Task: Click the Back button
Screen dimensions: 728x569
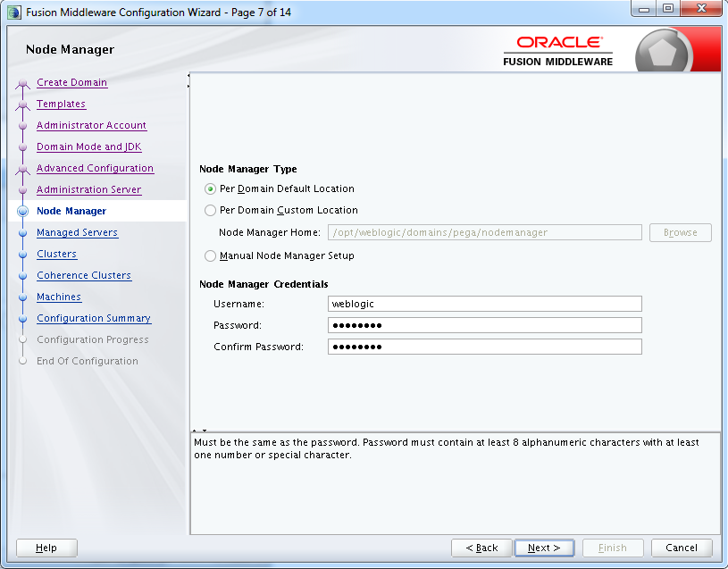Action: tap(481, 548)
